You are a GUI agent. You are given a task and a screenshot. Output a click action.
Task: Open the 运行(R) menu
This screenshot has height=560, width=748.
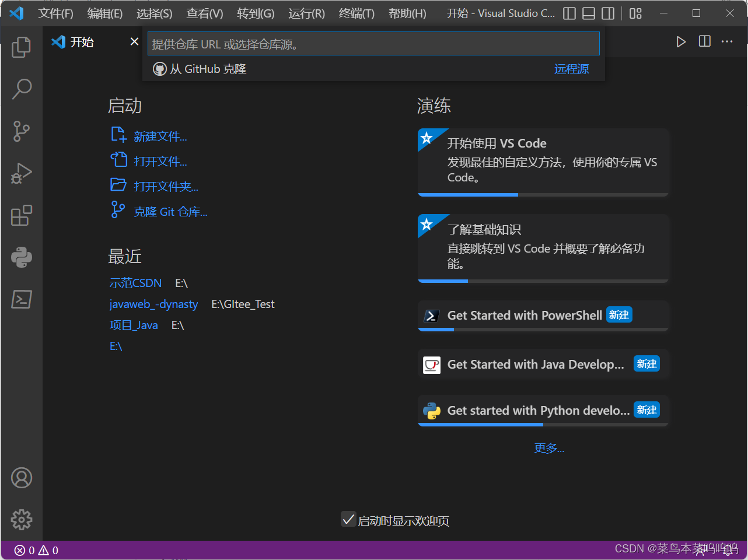pyautogui.click(x=306, y=13)
